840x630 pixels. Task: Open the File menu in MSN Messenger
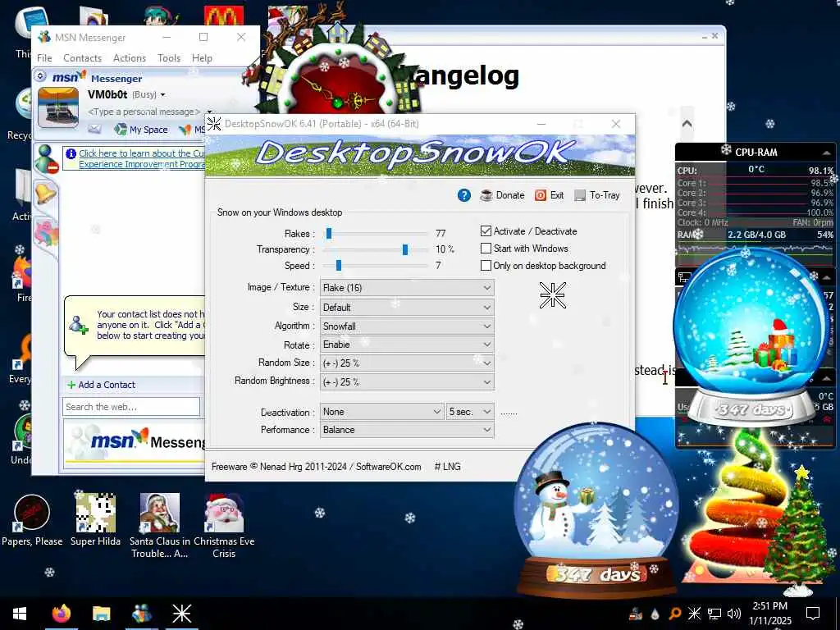tap(44, 58)
